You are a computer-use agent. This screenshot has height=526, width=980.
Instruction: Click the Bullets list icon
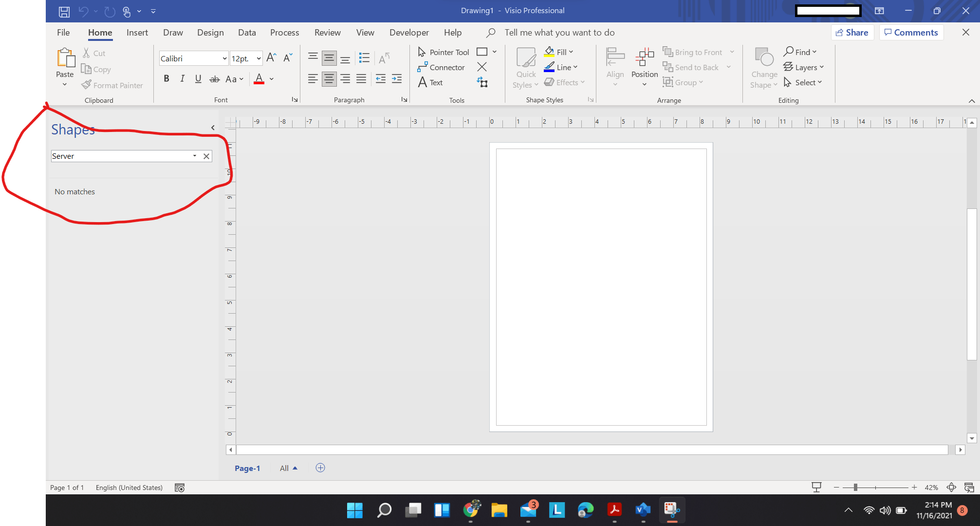pyautogui.click(x=364, y=58)
